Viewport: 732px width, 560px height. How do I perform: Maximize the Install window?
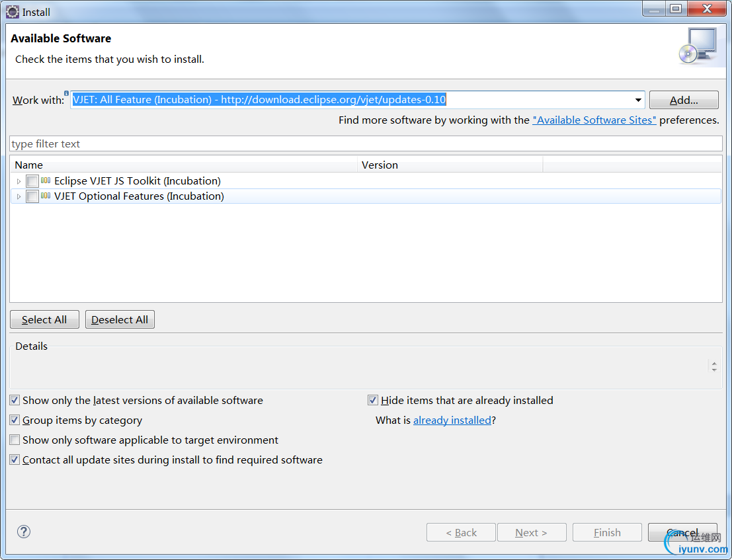pos(676,9)
